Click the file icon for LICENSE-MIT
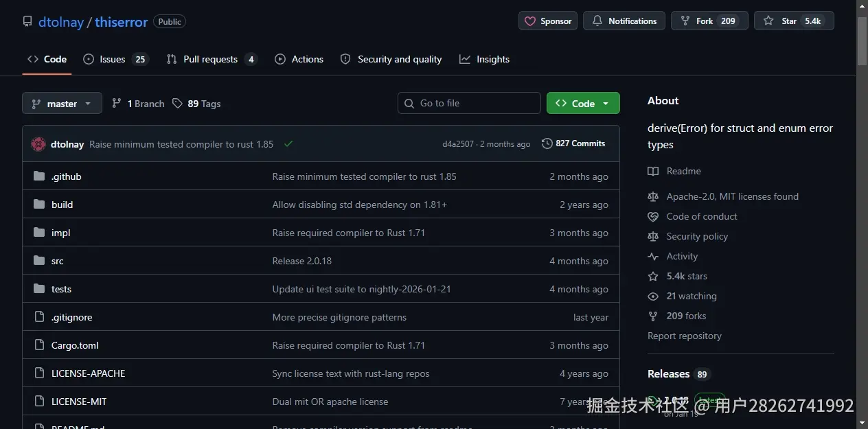Viewport: 868px width, 429px height. [39, 402]
